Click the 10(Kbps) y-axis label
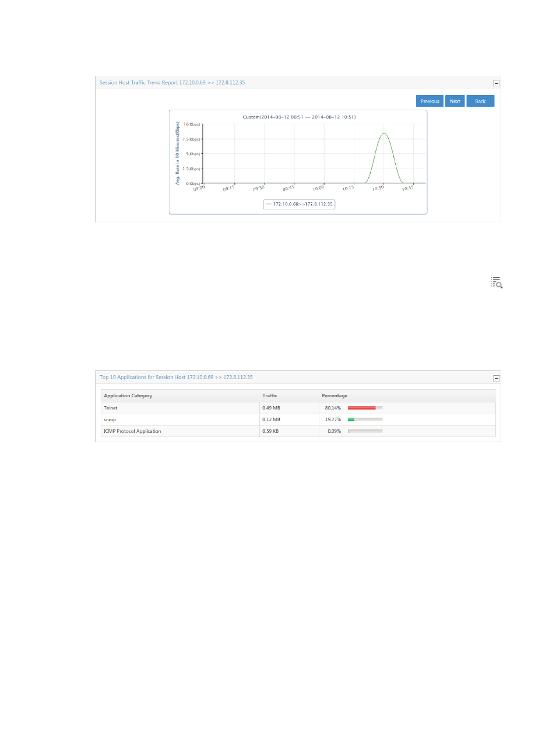Screen dimensions: 556x756 [x=192, y=124]
